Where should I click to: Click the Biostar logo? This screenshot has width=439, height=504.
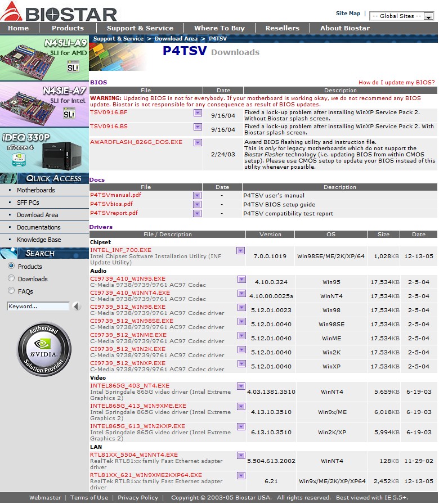pyautogui.click(x=59, y=12)
